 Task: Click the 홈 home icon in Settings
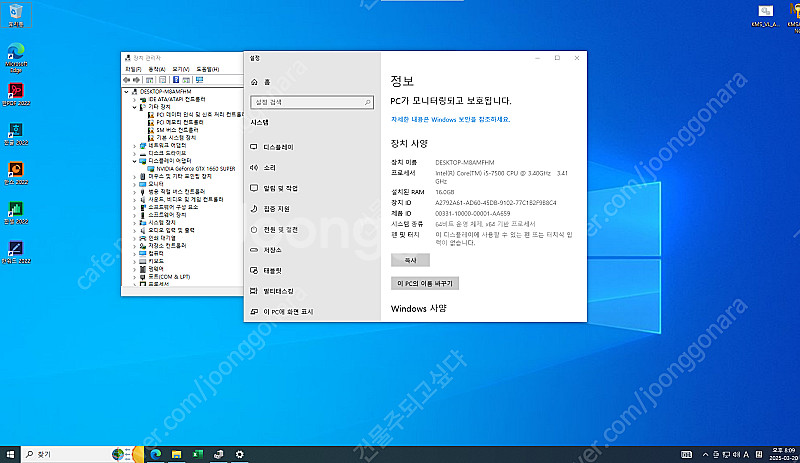tap(255, 82)
